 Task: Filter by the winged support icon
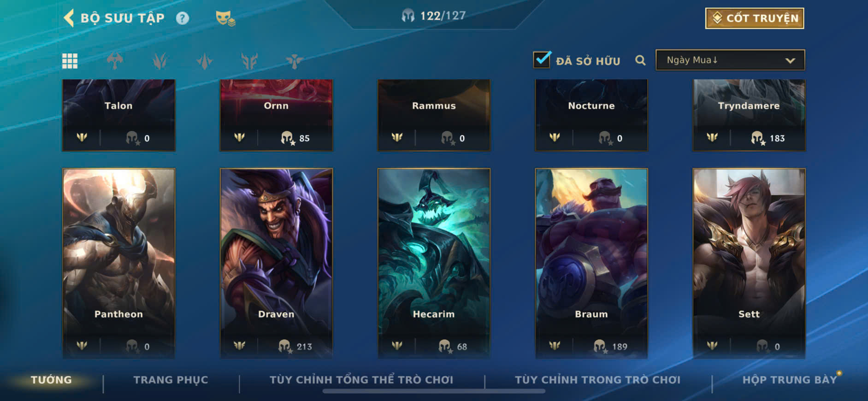tap(294, 61)
